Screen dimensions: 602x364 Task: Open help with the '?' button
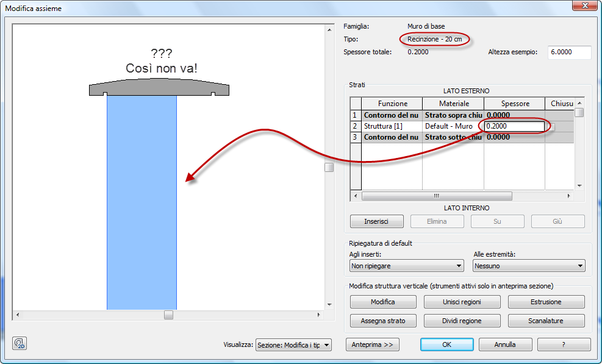coord(564,344)
